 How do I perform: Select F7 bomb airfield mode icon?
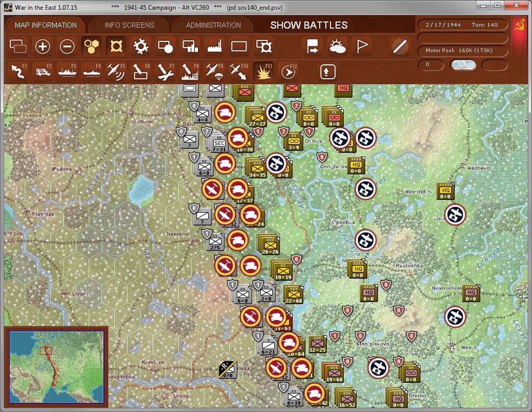click(165, 71)
